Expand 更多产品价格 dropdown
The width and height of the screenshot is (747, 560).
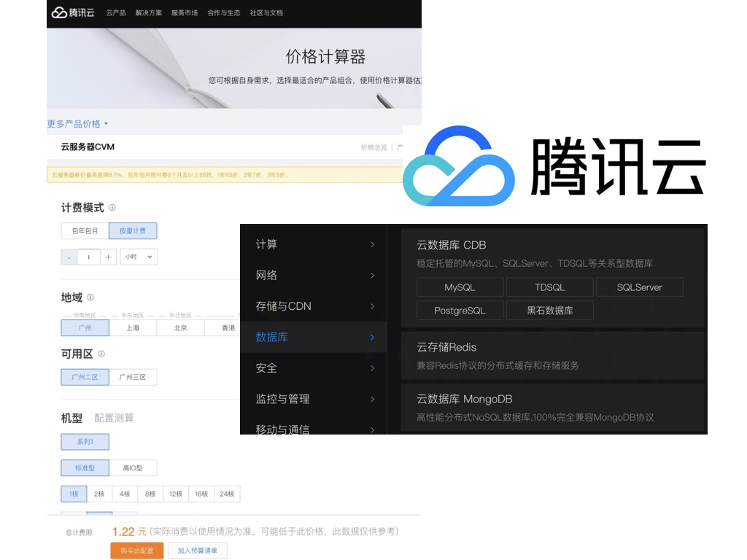point(77,124)
